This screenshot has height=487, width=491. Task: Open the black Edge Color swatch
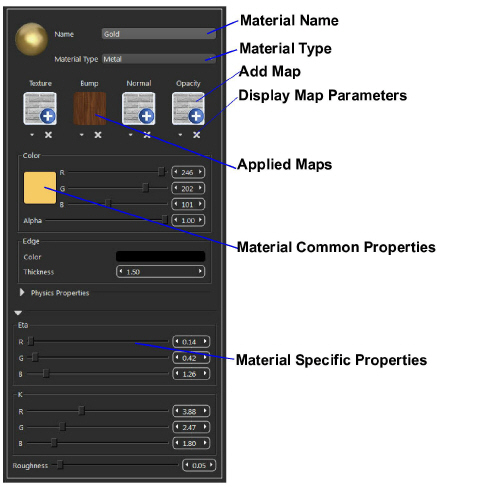160,256
